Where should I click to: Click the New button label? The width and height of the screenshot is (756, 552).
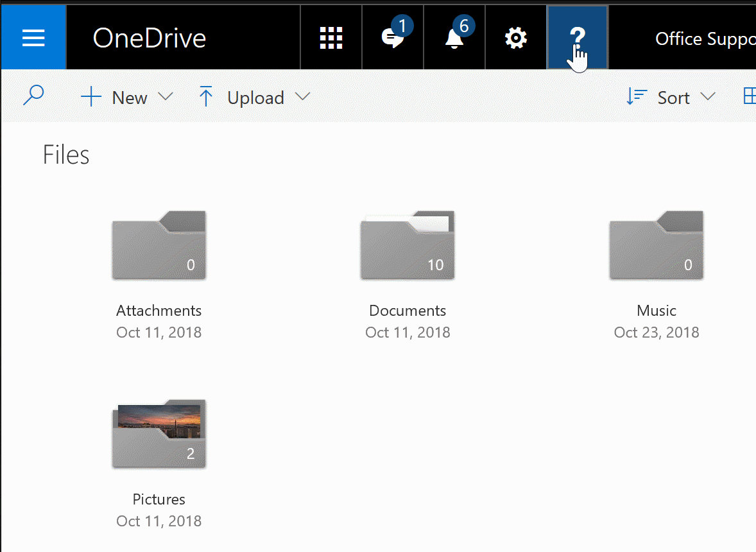(x=130, y=98)
